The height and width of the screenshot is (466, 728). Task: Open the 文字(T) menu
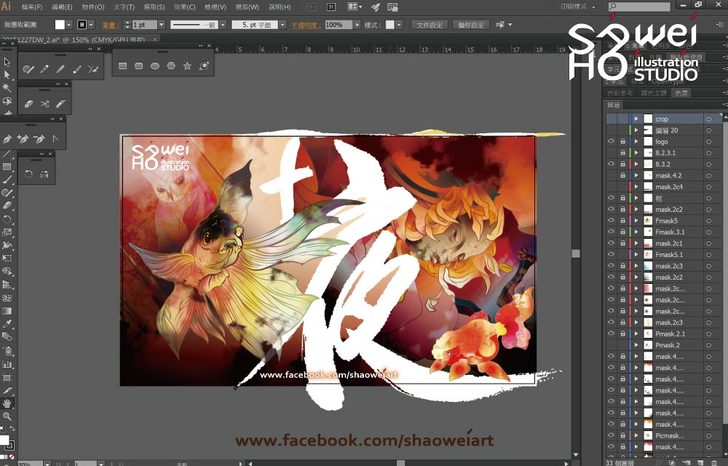123,6
